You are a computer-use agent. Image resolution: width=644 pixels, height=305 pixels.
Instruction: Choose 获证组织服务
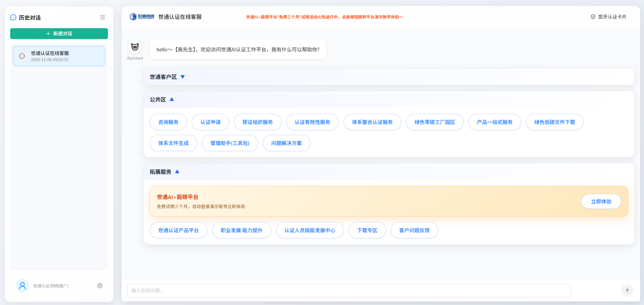point(258,122)
